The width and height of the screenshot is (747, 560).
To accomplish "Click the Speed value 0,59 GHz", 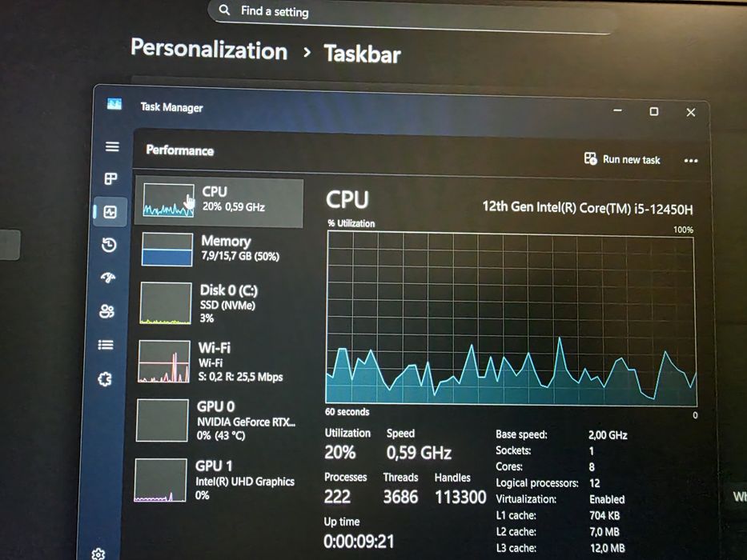I will [x=419, y=452].
